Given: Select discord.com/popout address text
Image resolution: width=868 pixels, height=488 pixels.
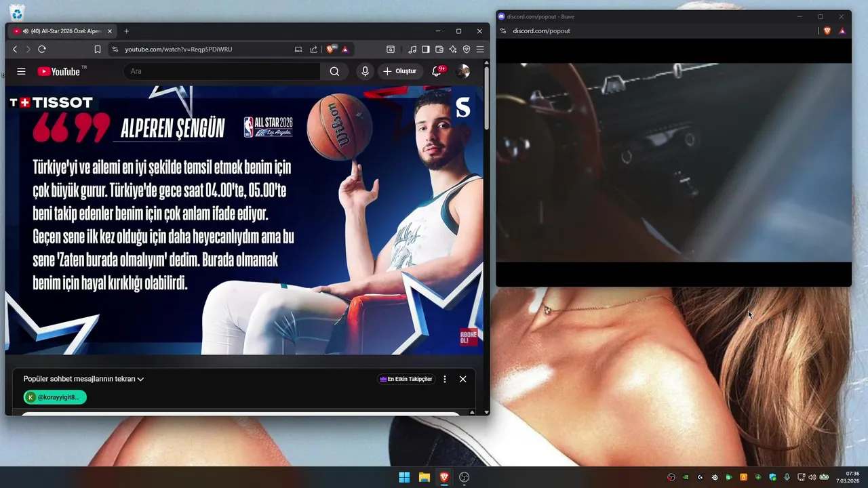Looking at the screenshot, I should [541, 31].
